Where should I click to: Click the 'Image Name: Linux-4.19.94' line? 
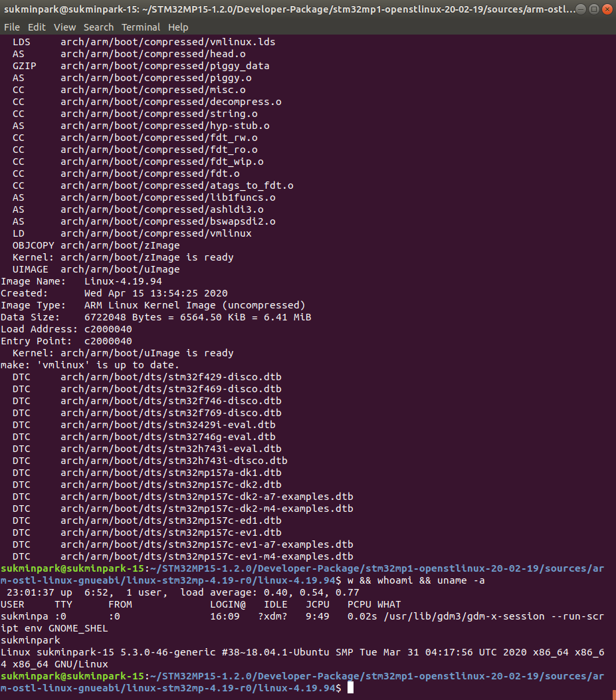coord(81,281)
